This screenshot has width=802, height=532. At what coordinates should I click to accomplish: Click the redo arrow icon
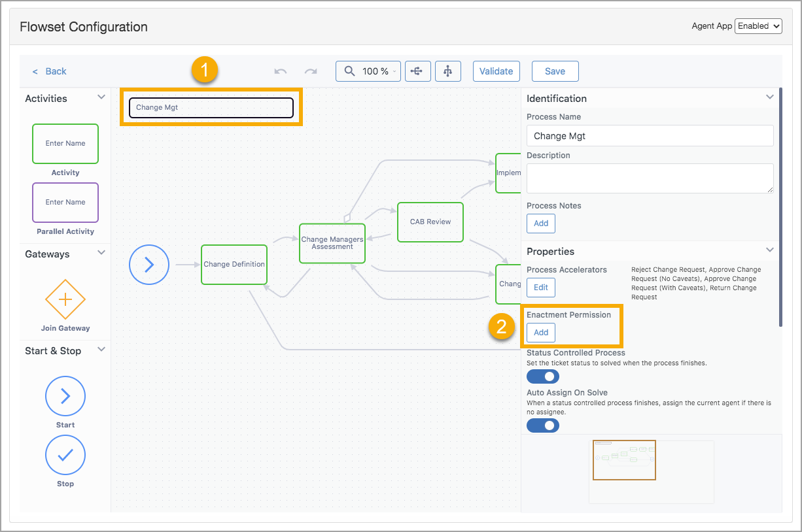point(311,71)
